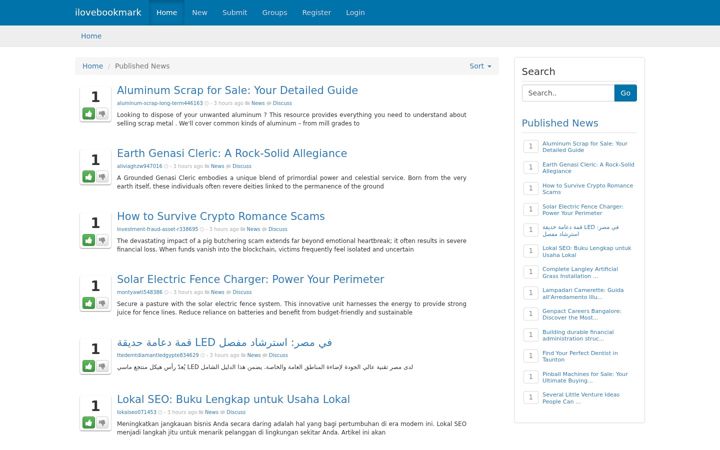Open sidebar link How to Survive Crypto Romance
The height and width of the screenshot is (450, 720).
[x=588, y=189]
